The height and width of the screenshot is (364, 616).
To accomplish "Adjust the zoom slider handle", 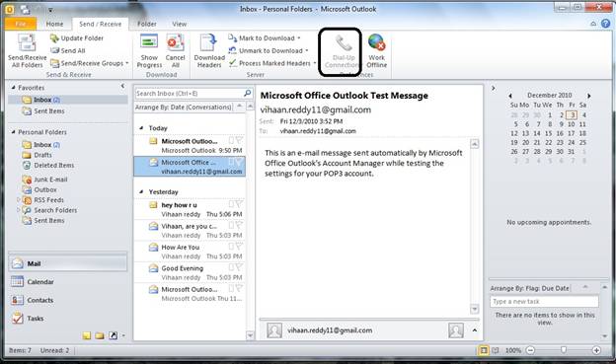I will pyautogui.click(x=564, y=349).
